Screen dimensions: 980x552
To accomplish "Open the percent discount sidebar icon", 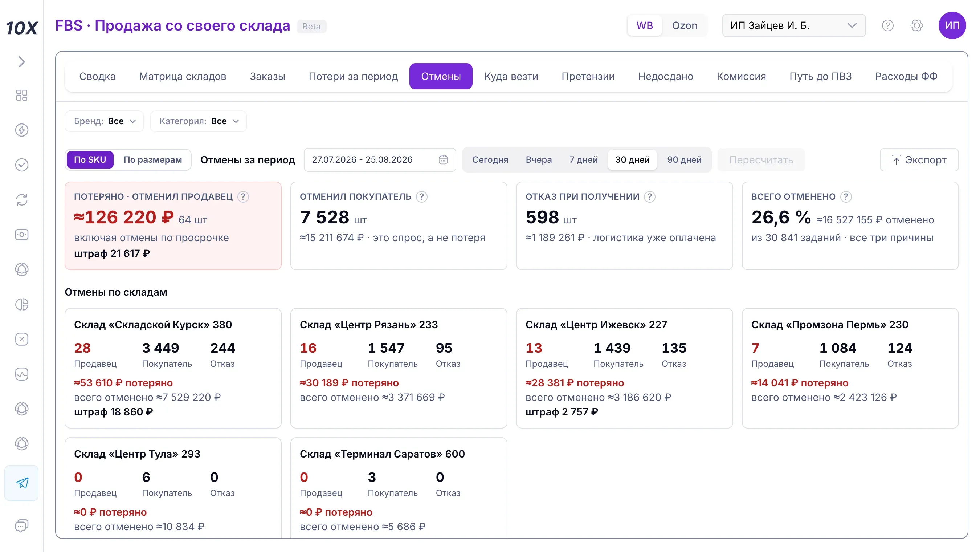I will click(22, 339).
